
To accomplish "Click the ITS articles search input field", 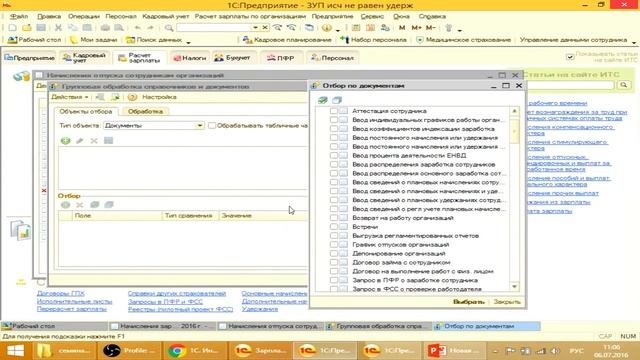I will click(571, 85).
